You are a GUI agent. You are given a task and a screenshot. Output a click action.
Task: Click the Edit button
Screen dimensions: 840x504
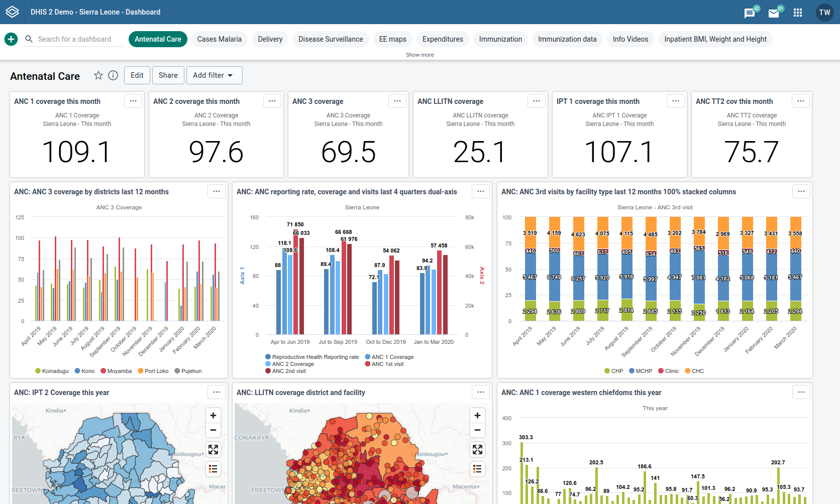[x=137, y=75]
